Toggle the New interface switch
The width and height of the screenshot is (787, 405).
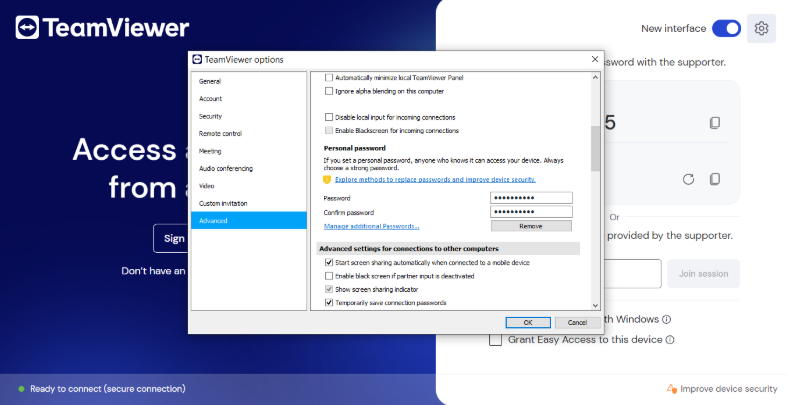726,29
